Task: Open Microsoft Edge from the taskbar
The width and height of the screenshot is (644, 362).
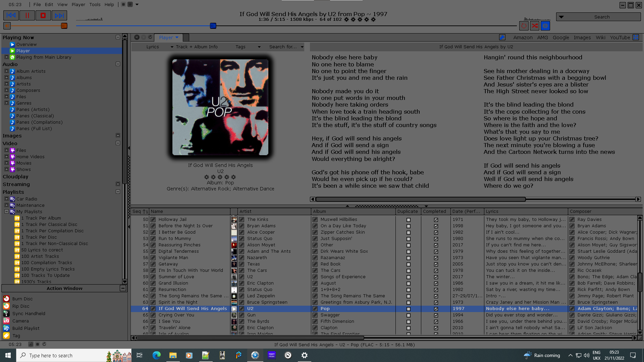Action: (x=157, y=355)
